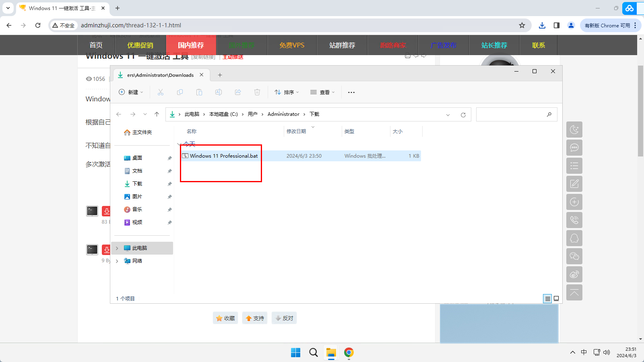Open a new Explorer tab with plus button
The width and height of the screenshot is (644, 362).
coord(220,75)
